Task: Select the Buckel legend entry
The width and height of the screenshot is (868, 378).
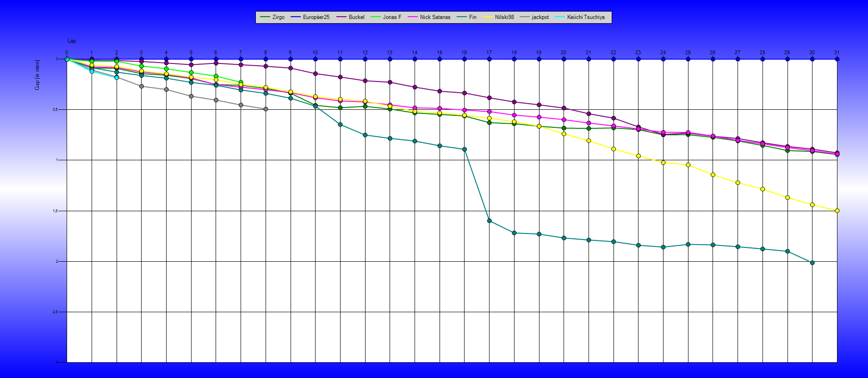Action: (350, 17)
